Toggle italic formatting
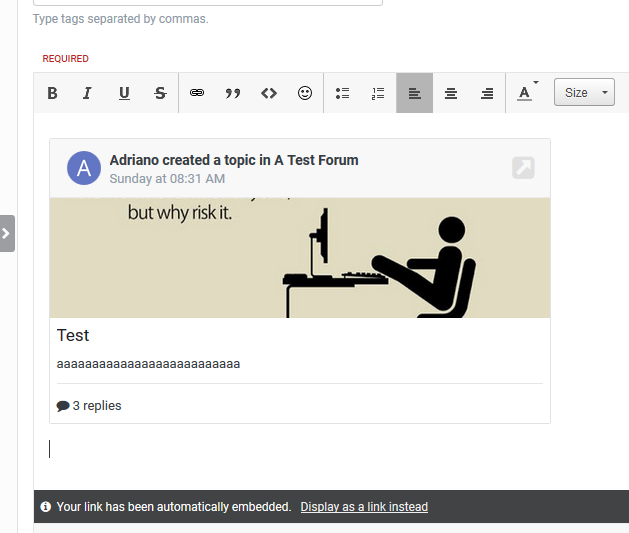The width and height of the screenshot is (629, 533). pyautogui.click(x=87, y=93)
